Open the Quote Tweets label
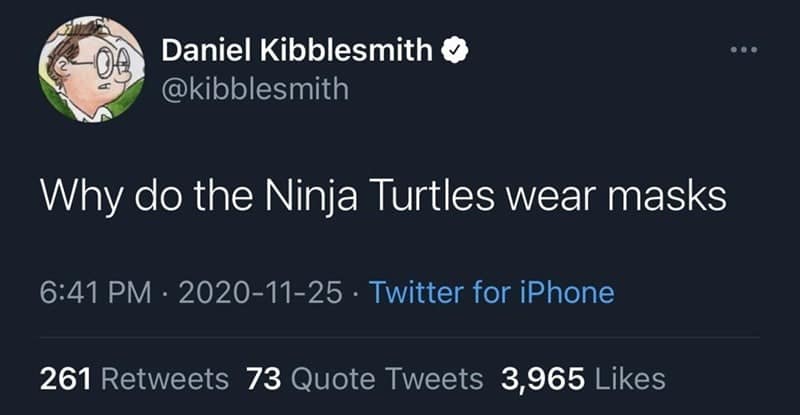 coord(390,379)
